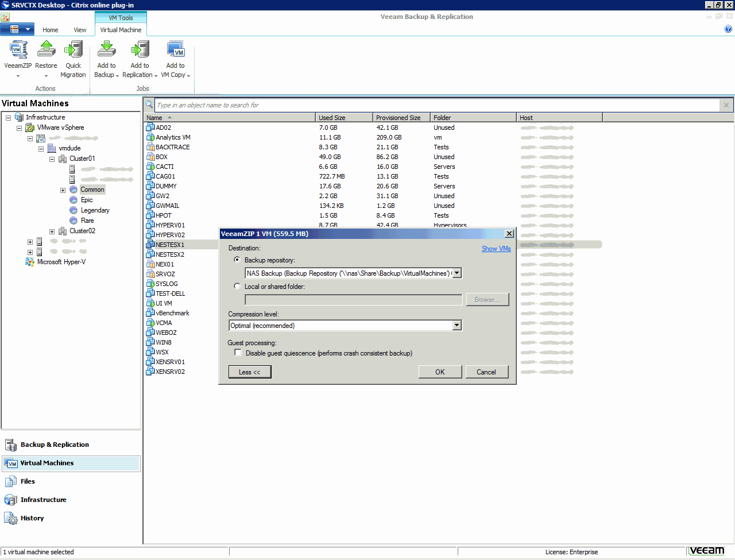The width and height of the screenshot is (735, 560).
Task: Select the Virtual Machines navigation pane
Action: click(71, 463)
